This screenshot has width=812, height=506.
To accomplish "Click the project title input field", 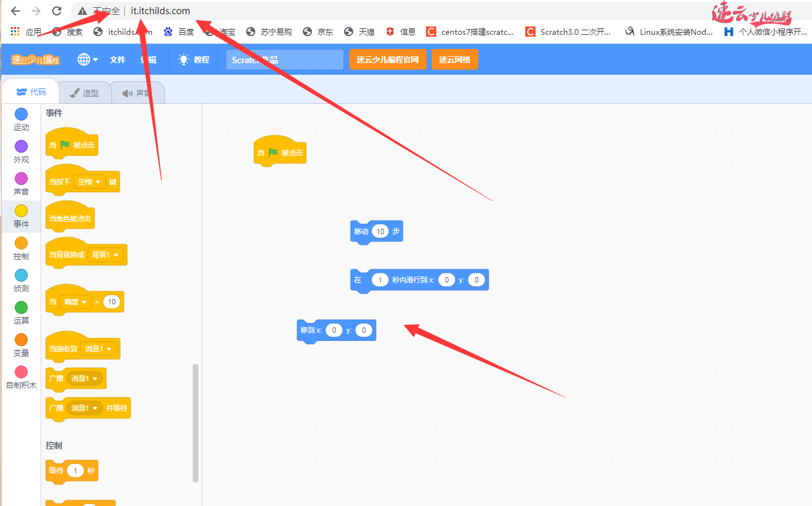I will pos(284,59).
